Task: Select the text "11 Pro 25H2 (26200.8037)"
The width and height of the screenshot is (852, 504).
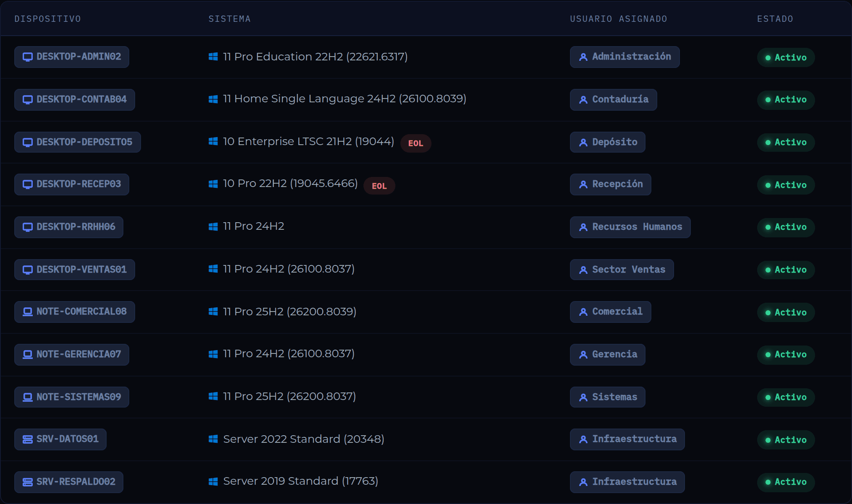Action: click(290, 396)
